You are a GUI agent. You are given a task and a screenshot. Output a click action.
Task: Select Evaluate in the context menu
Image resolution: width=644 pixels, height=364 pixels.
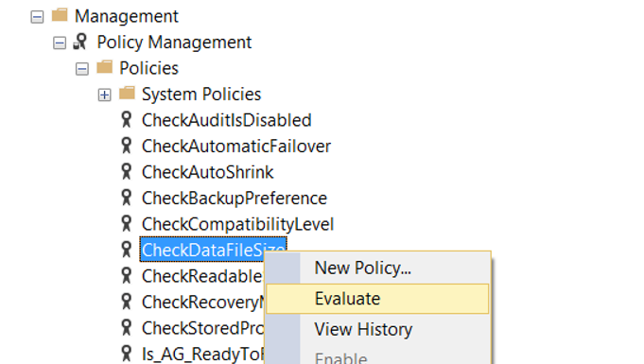point(377,299)
